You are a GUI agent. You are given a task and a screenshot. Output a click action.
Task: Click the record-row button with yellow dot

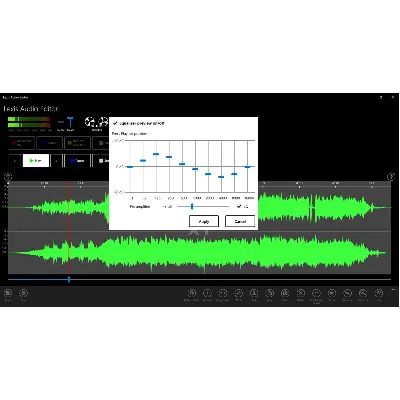pos(77,143)
